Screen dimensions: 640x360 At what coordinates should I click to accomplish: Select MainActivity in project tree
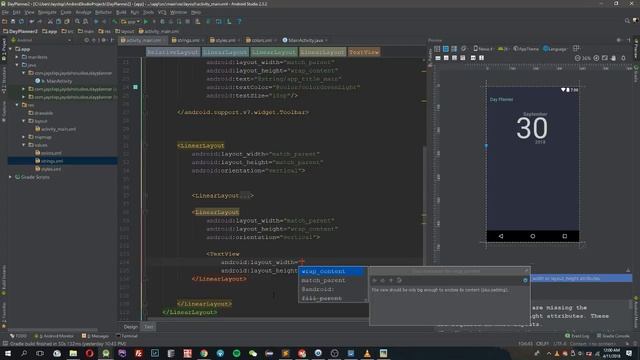(59, 81)
